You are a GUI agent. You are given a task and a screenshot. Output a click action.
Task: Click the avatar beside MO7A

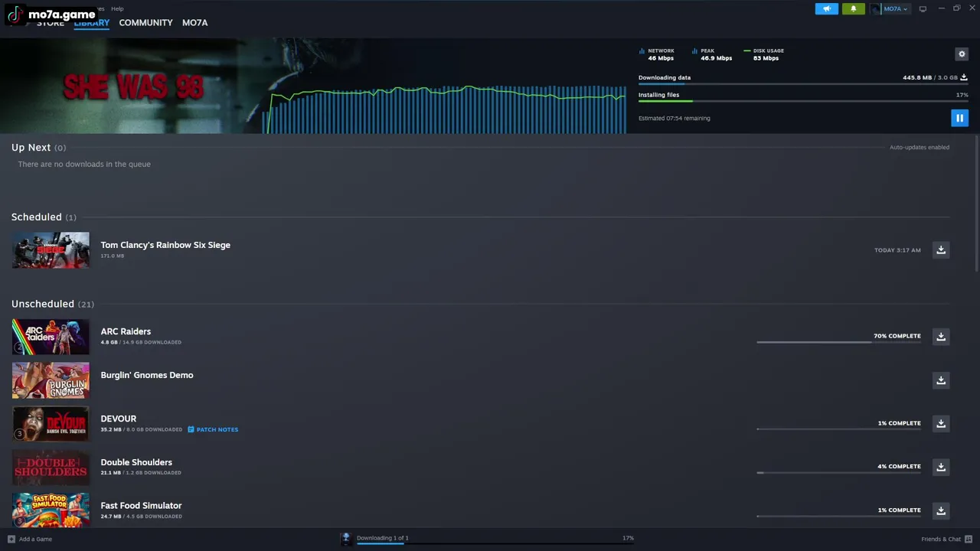coord(876,8)
